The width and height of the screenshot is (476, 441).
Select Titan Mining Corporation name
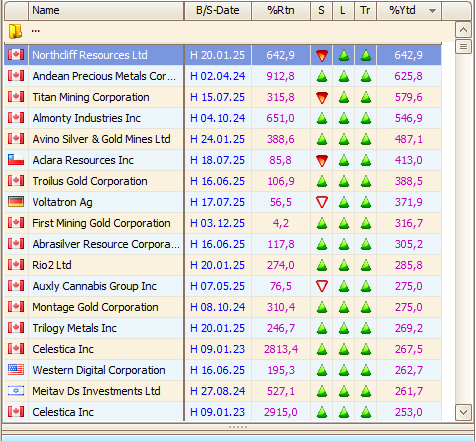click(91, 97)
